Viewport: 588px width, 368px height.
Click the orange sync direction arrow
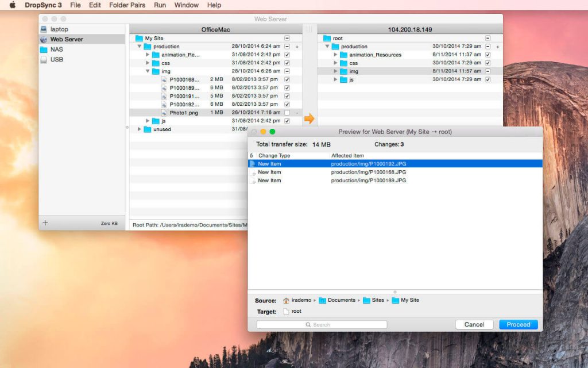[x=310, y=118]
